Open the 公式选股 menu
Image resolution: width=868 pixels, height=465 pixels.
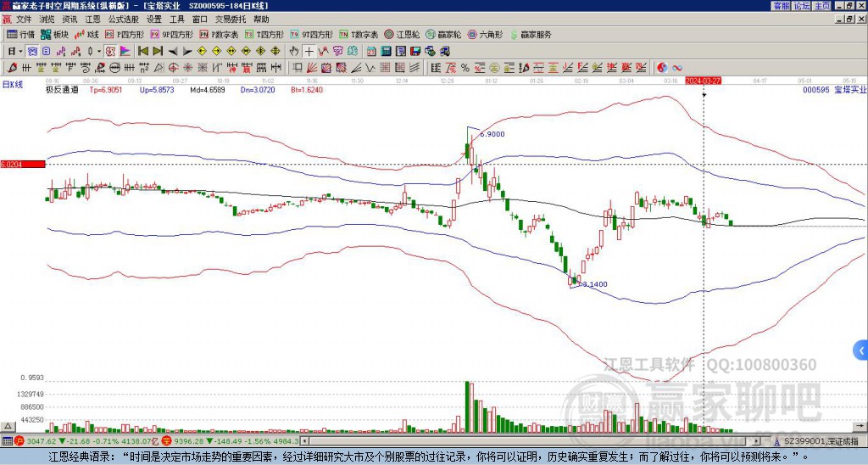124,20
